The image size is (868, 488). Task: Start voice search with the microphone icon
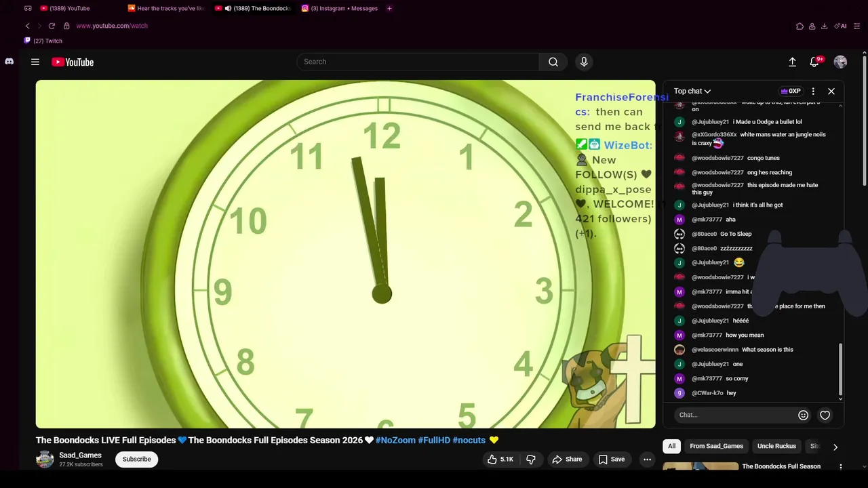[x=584, y=62]
